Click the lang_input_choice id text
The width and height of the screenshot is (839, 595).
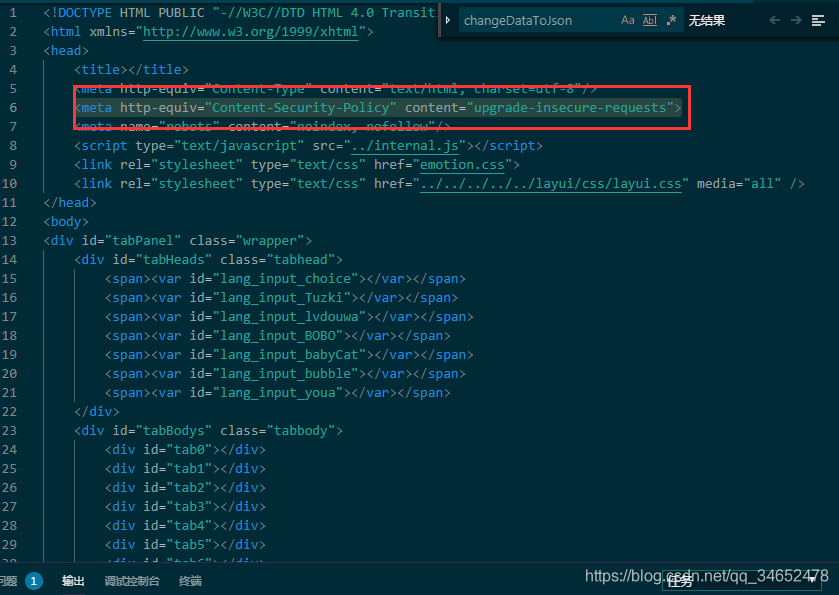pyautogui.click(x=286, y=278)
